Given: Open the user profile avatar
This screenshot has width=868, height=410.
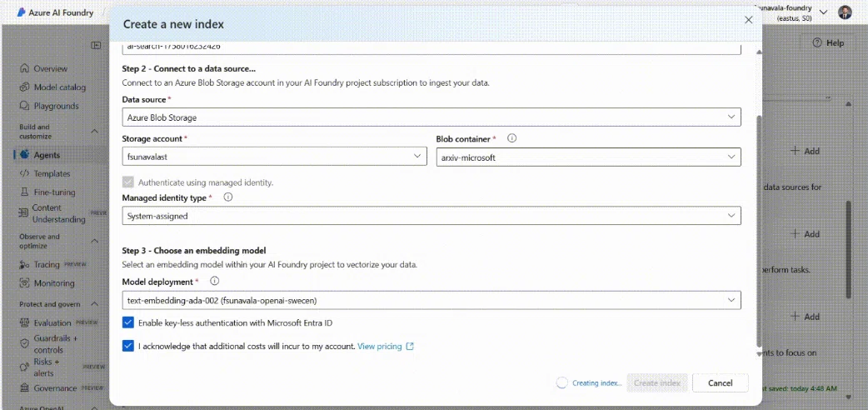Looking at the screenshot, I should coord(845,12).
